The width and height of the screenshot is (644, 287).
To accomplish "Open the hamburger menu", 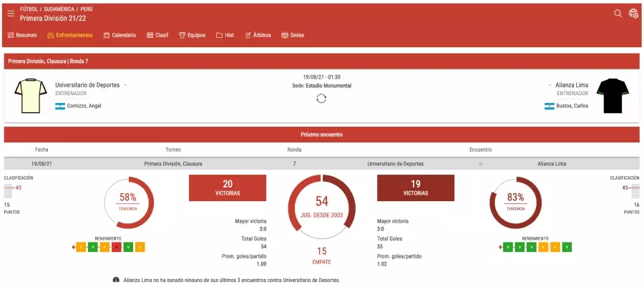I will click(11, 14).
